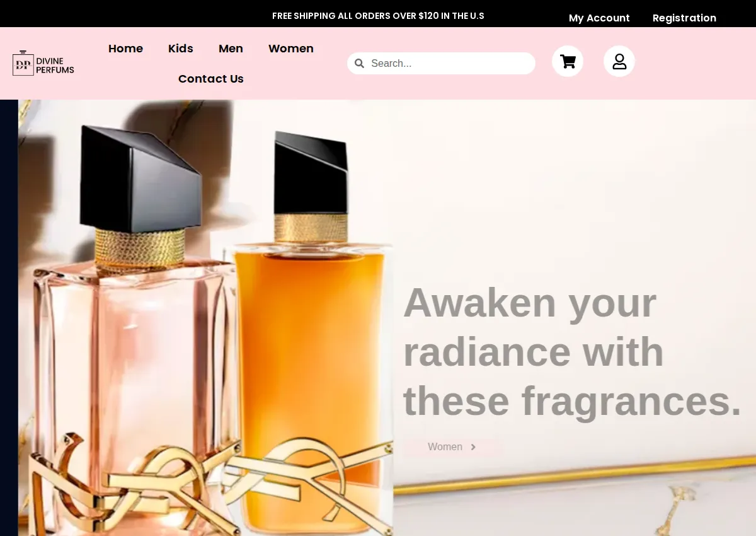Image resolution: width=756 pixels, height=536 pixels.
Task: Open the user profile icon
Action: (619, 61)
